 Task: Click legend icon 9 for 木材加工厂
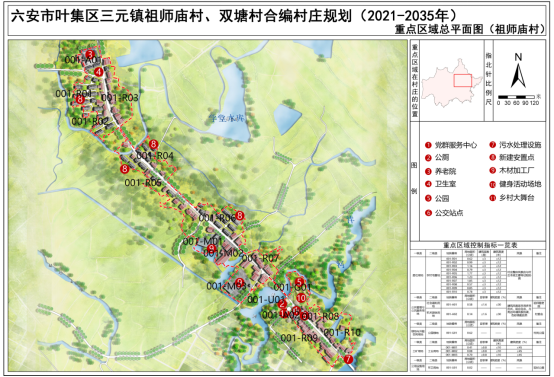(493, 170)
